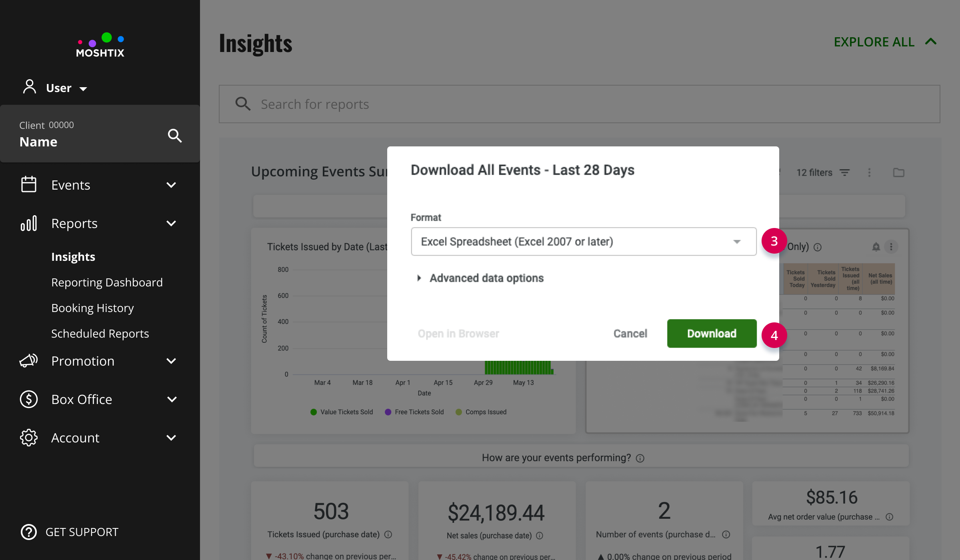The width and height of the screenshot is (960, 560).
Task: Open the Format dropdown for Excel Spreadsheet
Action: [584, 242]
